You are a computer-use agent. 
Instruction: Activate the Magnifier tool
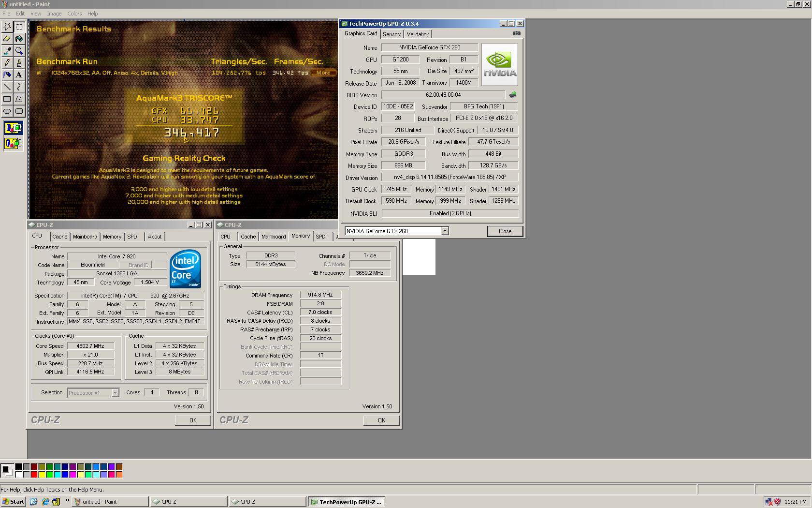(19, 50)
